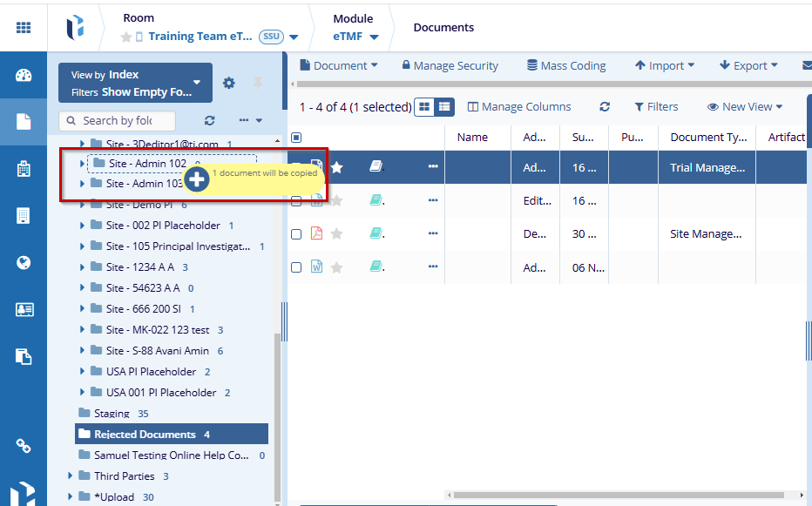Click the chain link icon in sidebar
Screen dimensions: 812x506
tap(24, 446)
